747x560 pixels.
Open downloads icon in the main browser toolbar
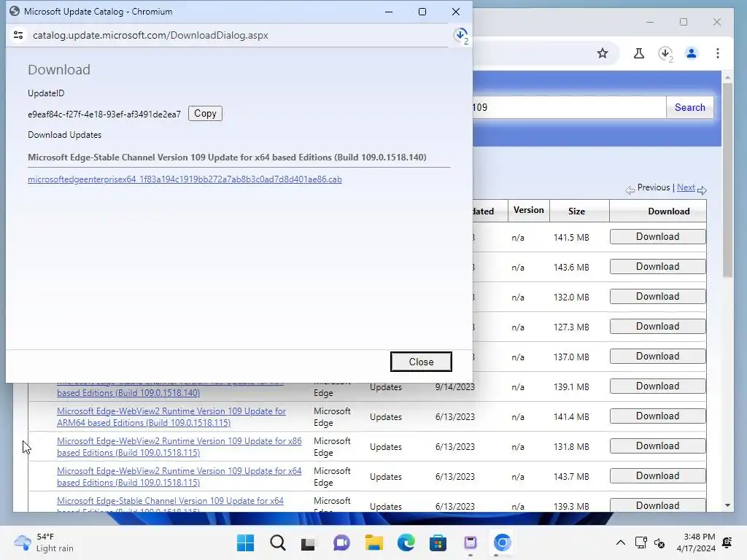(665, 53)
